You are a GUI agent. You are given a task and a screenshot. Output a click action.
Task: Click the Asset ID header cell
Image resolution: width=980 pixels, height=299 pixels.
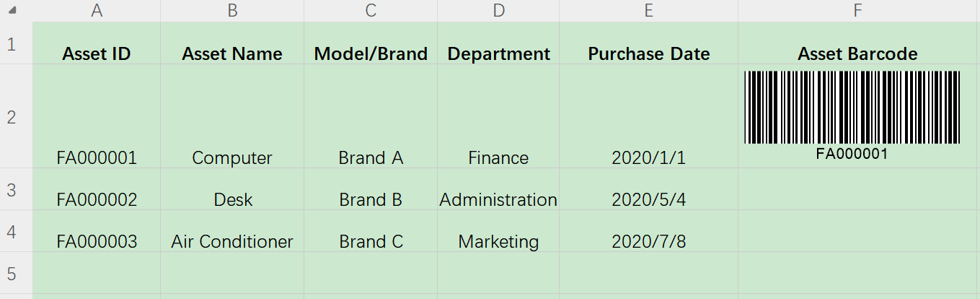97,43
